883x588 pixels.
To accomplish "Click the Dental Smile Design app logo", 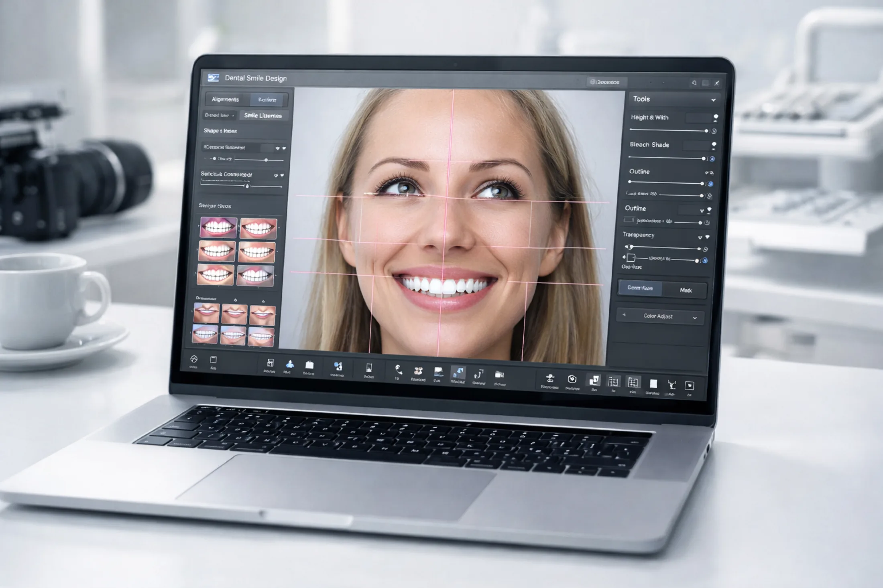I will pyautogui.click(x=214, y=78).
